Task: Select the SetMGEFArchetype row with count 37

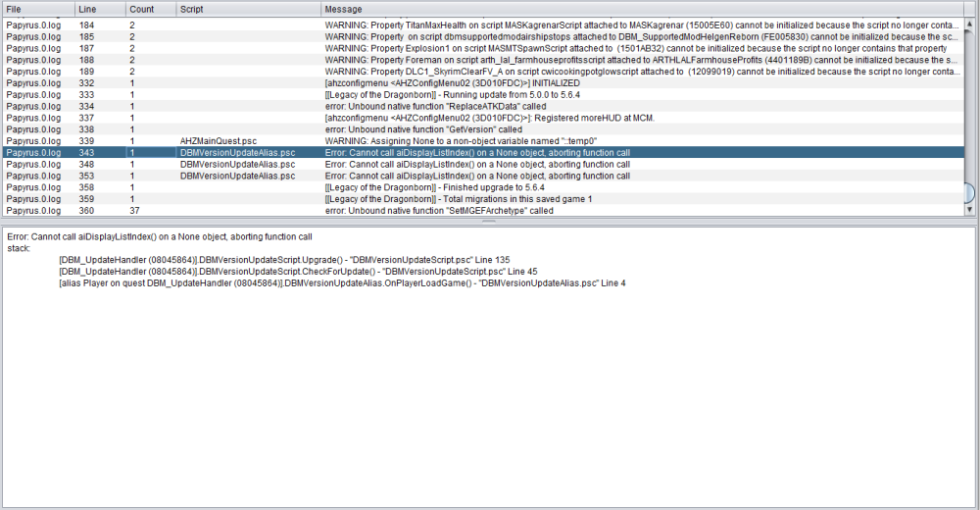Action: tap(482, 210)
